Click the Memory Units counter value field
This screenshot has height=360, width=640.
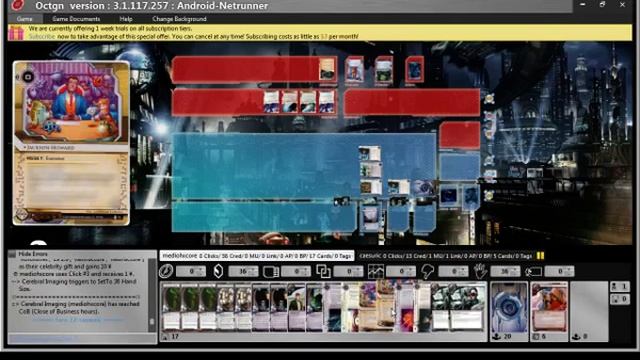tap(296, 271)
